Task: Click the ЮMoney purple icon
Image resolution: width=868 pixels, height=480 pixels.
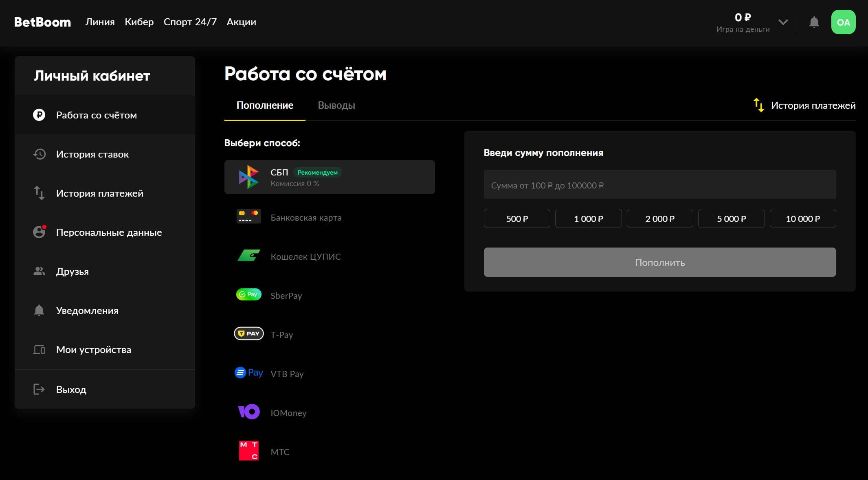Action: [x=248, y=412]
